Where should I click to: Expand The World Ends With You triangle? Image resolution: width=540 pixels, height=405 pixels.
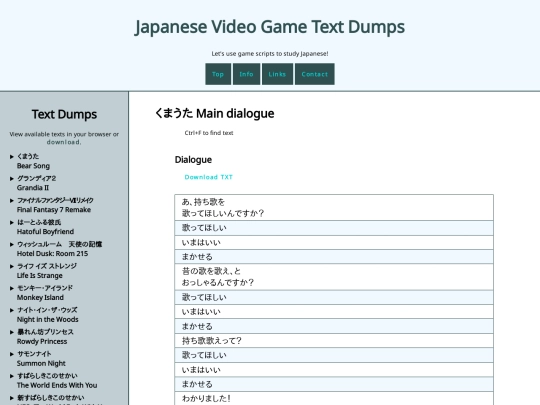click(12, 376)
